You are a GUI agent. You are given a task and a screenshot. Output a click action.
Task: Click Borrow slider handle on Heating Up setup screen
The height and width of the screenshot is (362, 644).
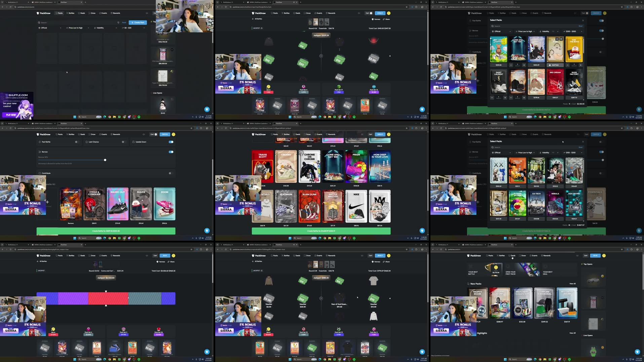coord(105,160)
